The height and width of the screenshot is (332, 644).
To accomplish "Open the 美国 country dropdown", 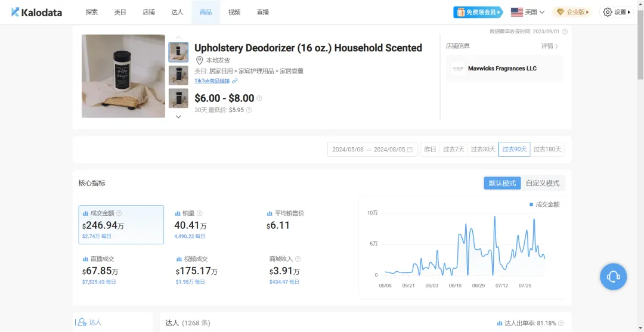I will click(528, 13).
